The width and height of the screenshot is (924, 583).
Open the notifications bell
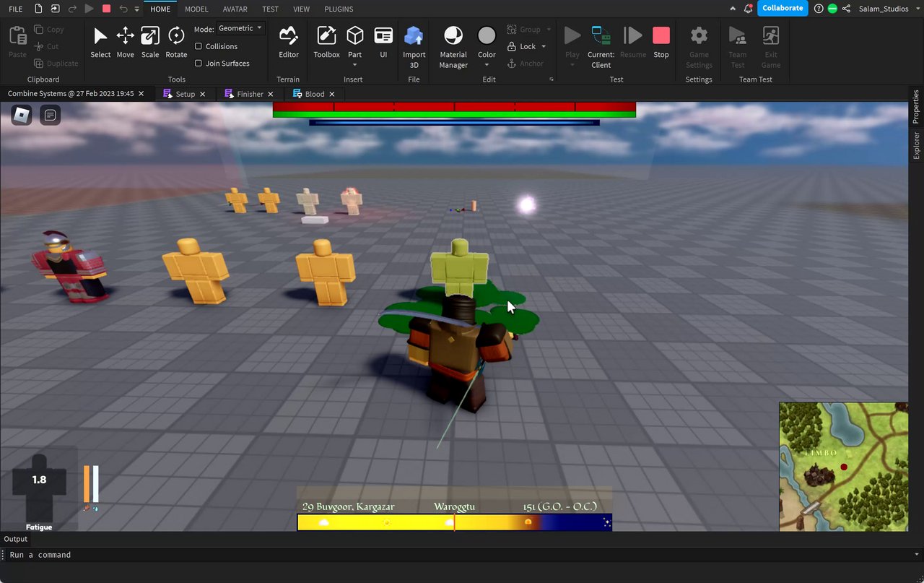tap(748, 9)
